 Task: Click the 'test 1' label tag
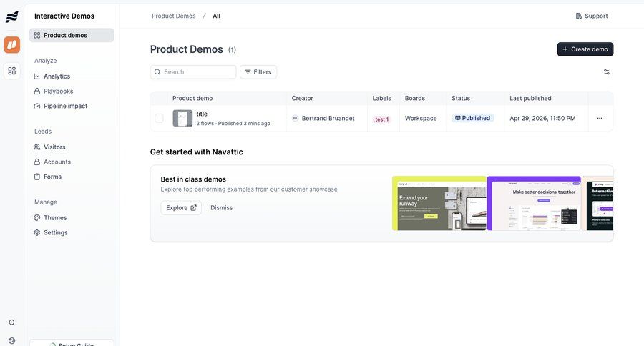pos(382,119)
